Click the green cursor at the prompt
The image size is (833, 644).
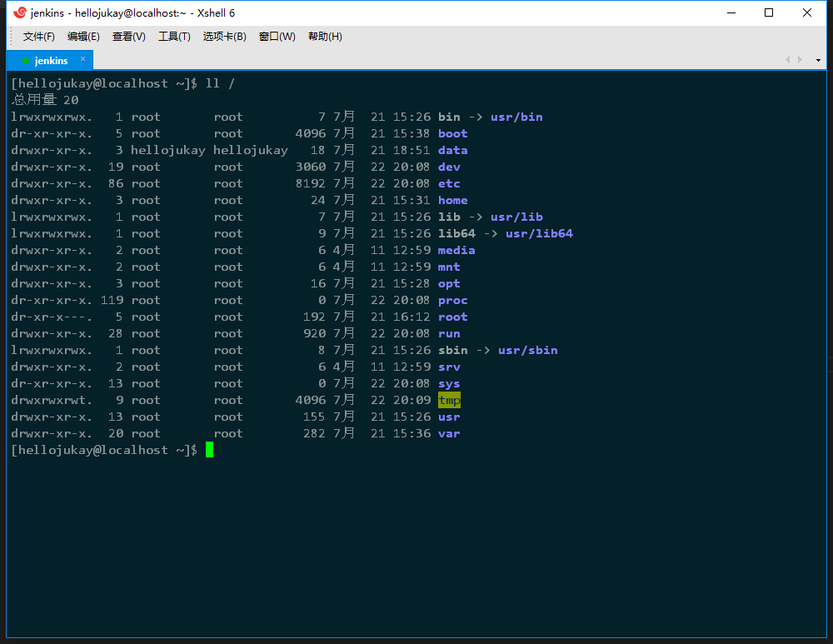[209, 450]
